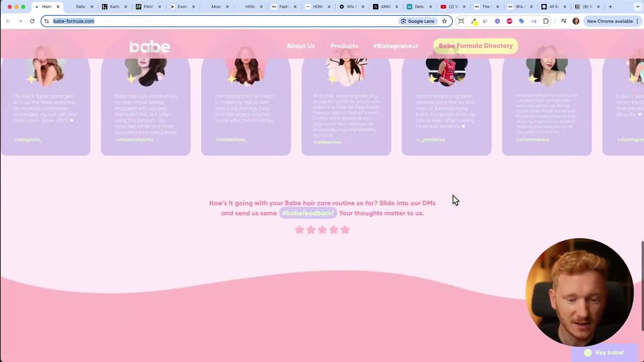This screenshot has width=644, height=362.
Task: Go to the #Babepreneur page
Action: [x=395, y=46]
